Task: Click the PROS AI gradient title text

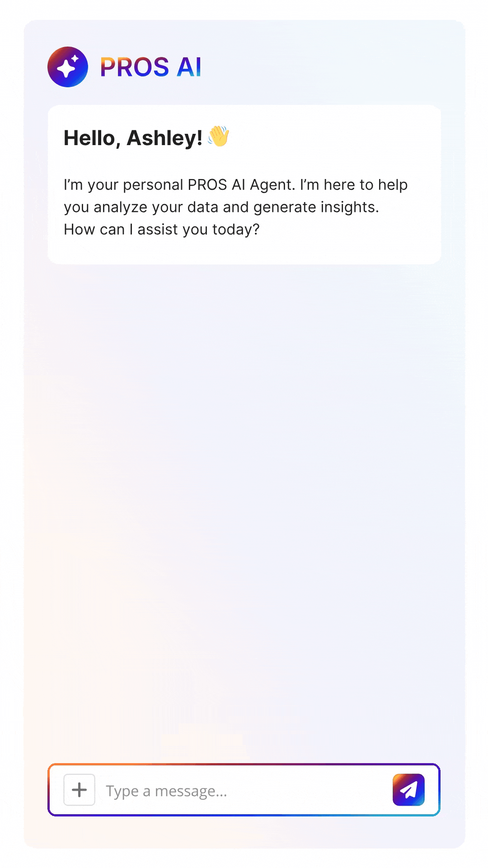Action: pyautogui.click(x=150, y=67)
